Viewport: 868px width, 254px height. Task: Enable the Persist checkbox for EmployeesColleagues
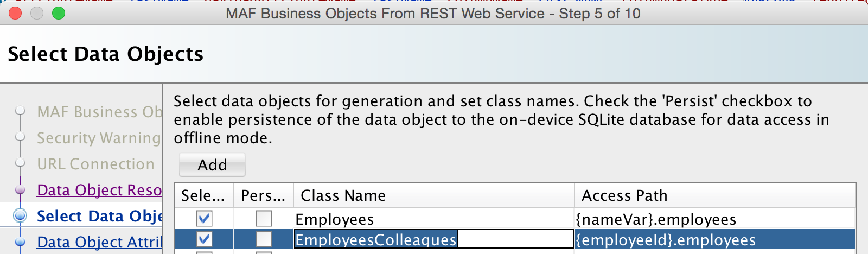coord(264,239)
